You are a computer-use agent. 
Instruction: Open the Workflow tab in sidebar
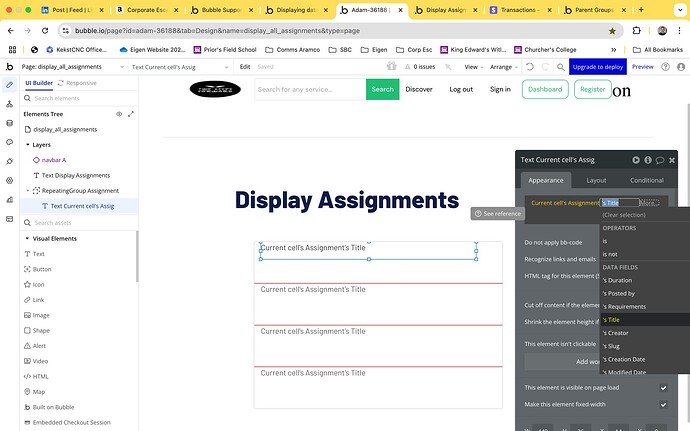pyautogui.click(x=9, y=104)
